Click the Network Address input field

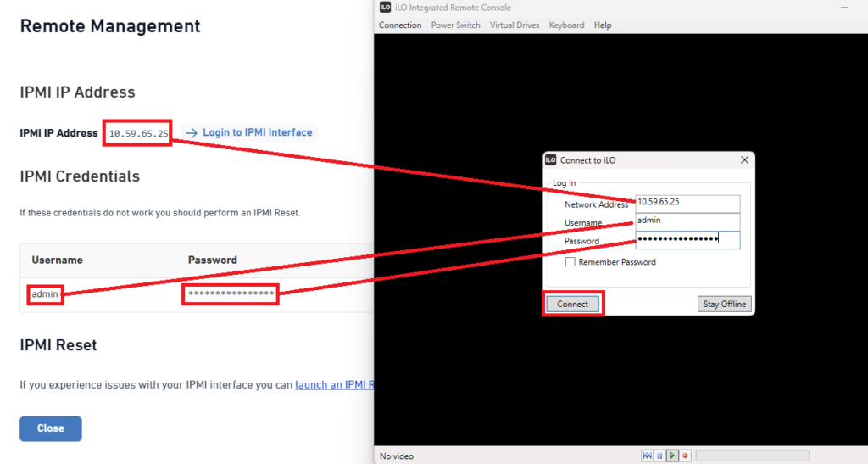tap(687, 203)
